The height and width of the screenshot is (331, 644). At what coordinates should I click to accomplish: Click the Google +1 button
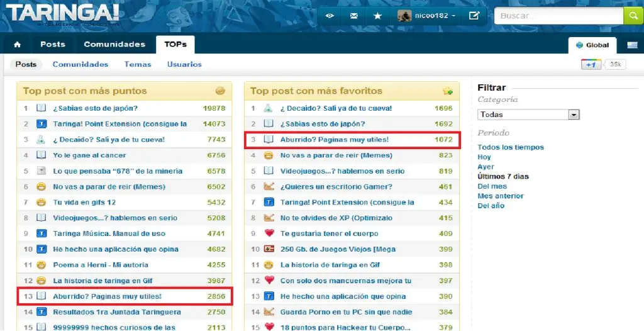click(x=591, y=65)
